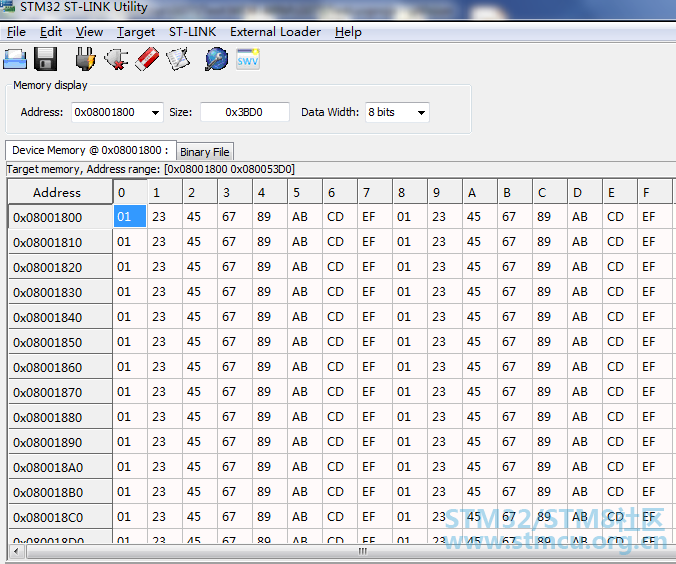Viewport: 676px width, 564px height.
Task: Select row header 0x08001860
Action: pyautogui.click(x=60, y=367)
